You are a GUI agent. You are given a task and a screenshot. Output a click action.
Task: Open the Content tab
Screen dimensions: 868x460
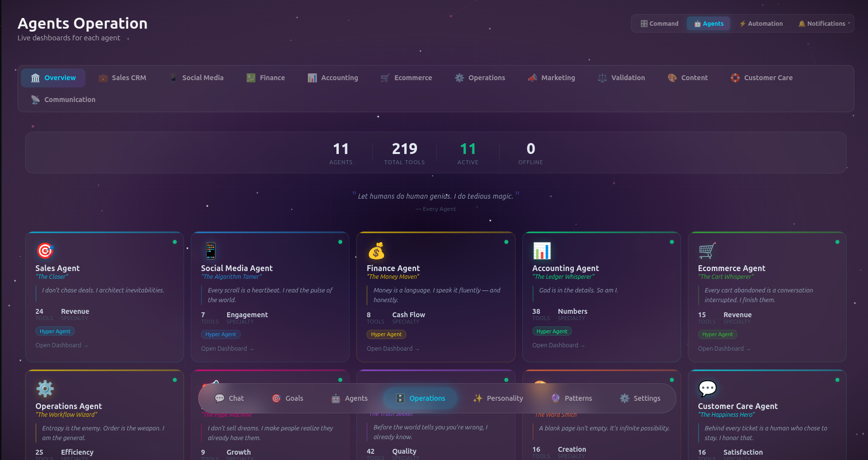click(x=687, y=78)
